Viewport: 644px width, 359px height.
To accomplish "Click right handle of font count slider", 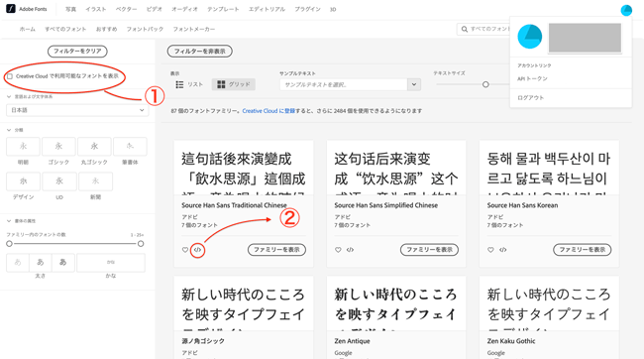I will click(141, 244).
